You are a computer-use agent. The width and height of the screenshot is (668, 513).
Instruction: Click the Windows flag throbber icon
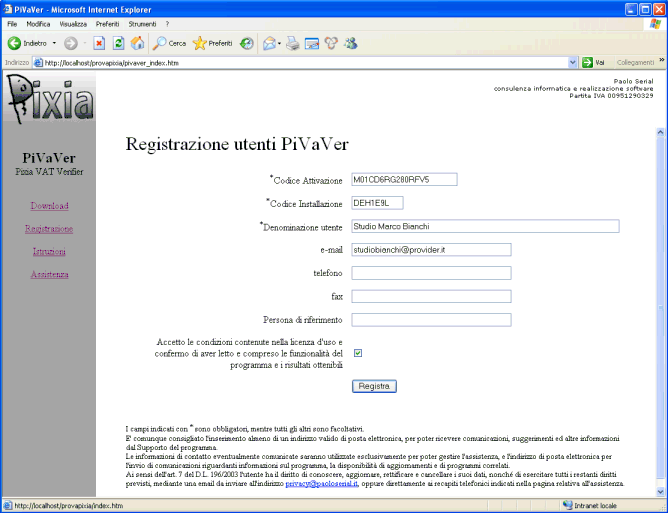(655, 24)
